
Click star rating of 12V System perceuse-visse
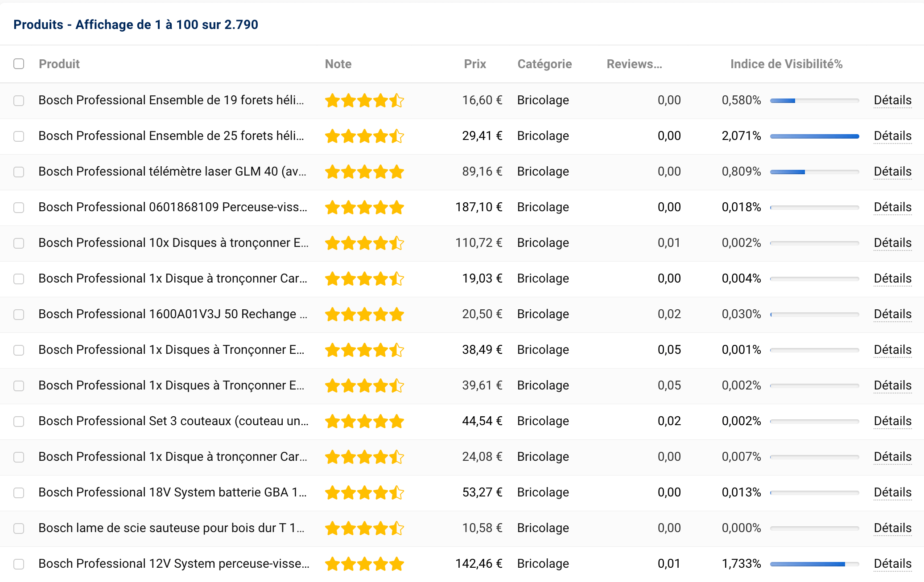[x=364, y=564]
